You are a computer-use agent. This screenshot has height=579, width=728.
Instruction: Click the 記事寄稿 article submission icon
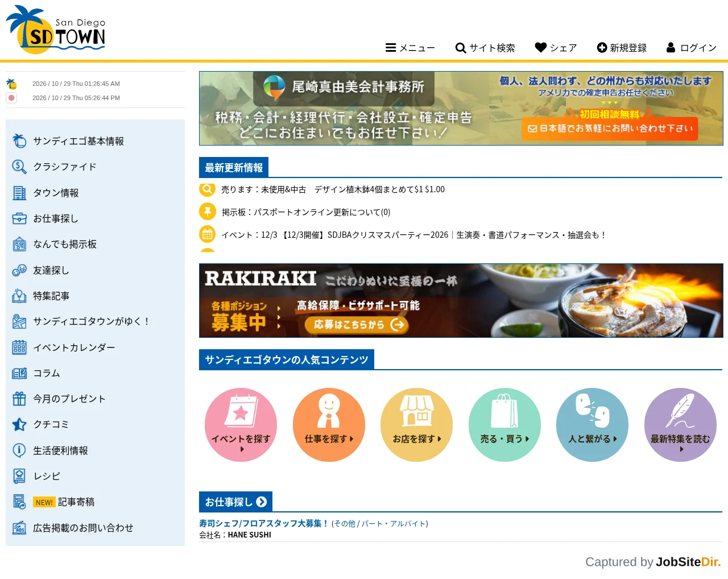click(x=19, y=502)
